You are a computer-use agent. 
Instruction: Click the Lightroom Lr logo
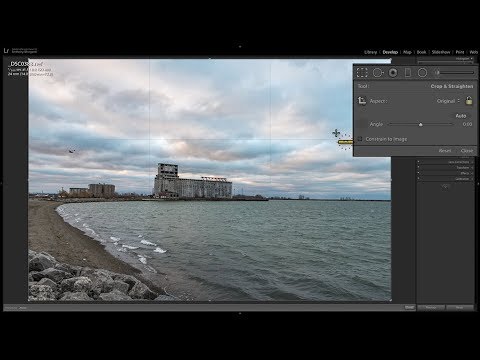point(6,51)
